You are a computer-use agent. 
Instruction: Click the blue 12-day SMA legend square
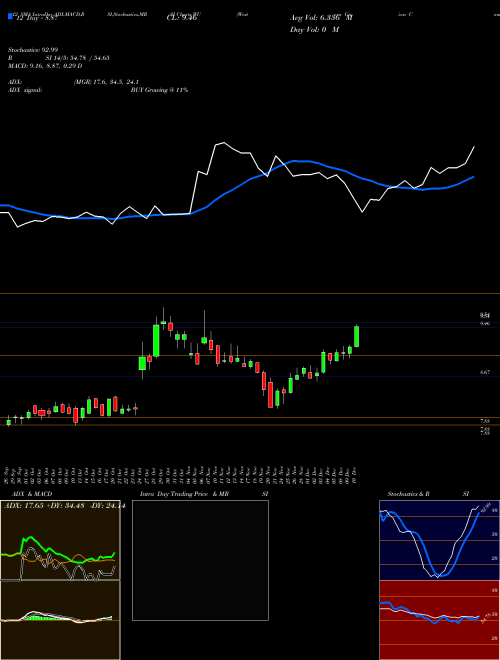click(x=10, y=17)
